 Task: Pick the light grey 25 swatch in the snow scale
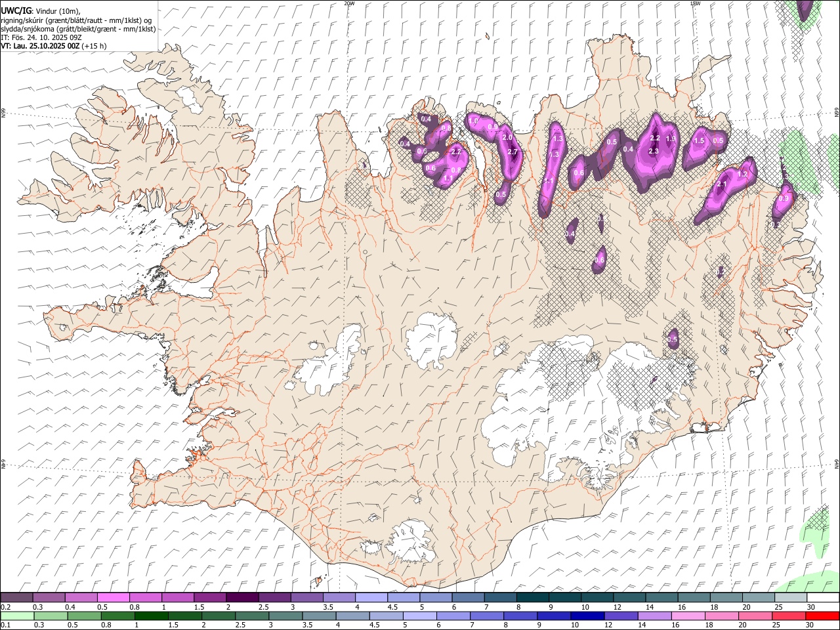pyautogui.click(x=791, y=598)
